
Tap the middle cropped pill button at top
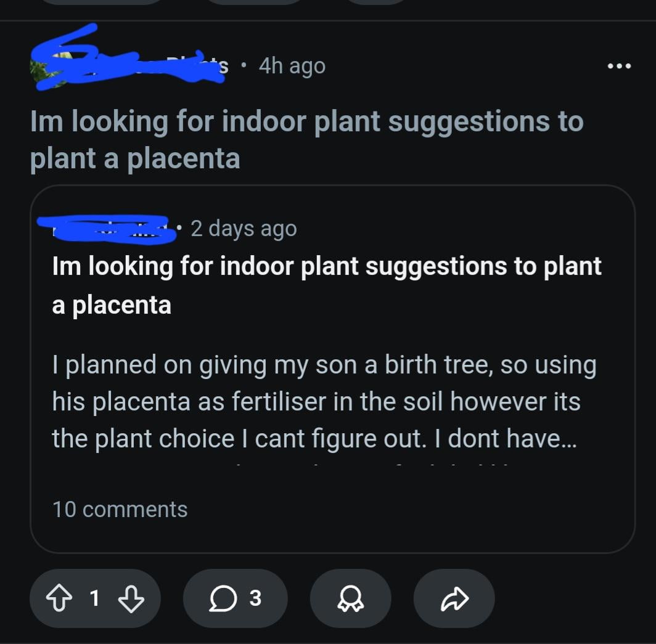254,2
